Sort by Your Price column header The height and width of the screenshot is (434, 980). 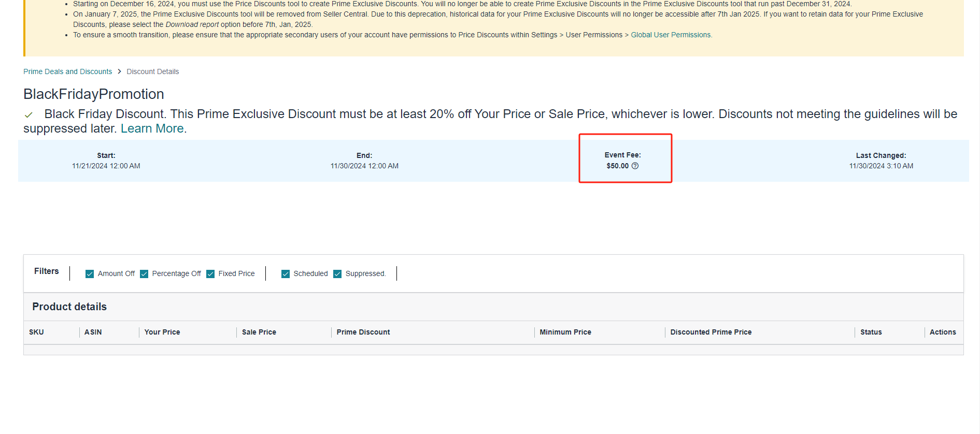(162, 332)
